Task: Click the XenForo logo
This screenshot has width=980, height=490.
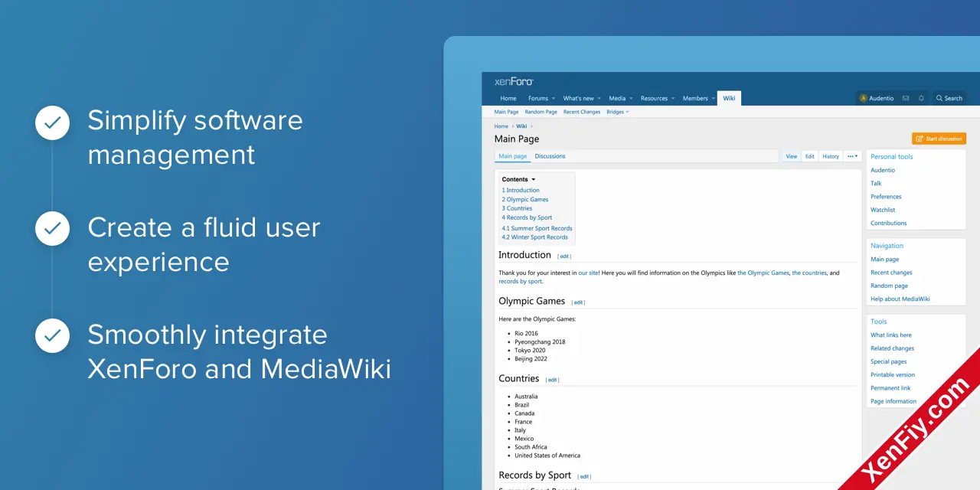Action: [x=514, y=81]
